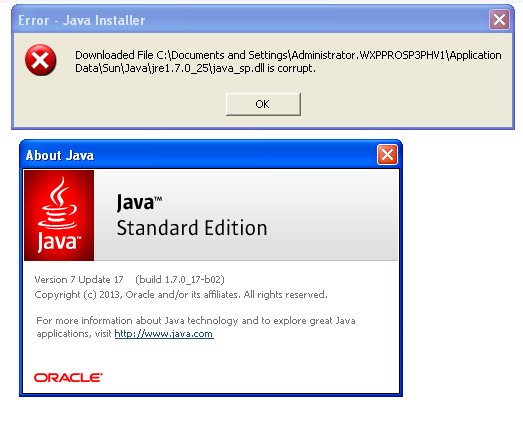The width and height of the screenshot is (523, 421).
Task: Click the 'Standard Edition' heading
Action: pos(192,228)
